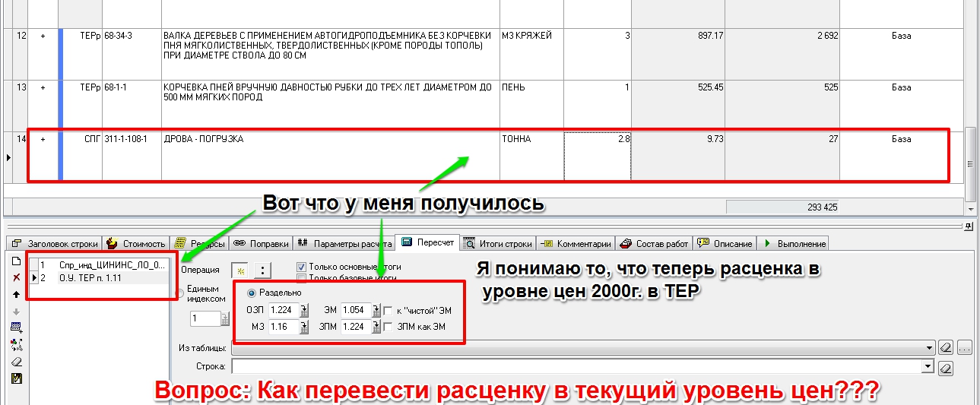The height and width of the screenshot is (405, 980).
Task: Open the Параметры расчета tab
Action: pos(344,244)
